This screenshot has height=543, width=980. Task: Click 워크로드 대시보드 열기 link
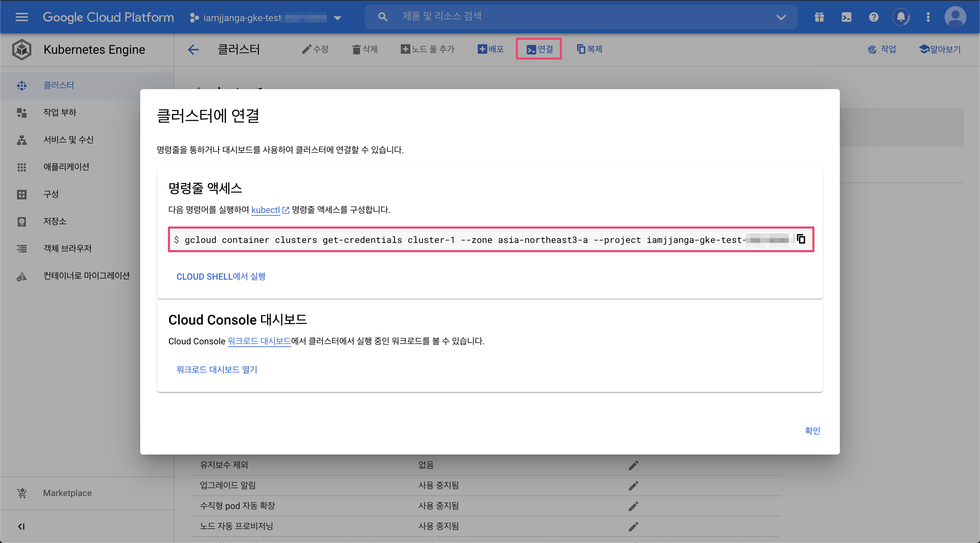tap(217, 369)
